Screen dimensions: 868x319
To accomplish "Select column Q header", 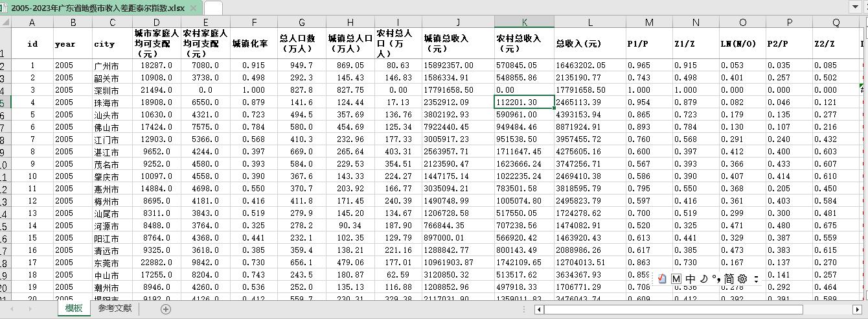I will pos(836,23).
